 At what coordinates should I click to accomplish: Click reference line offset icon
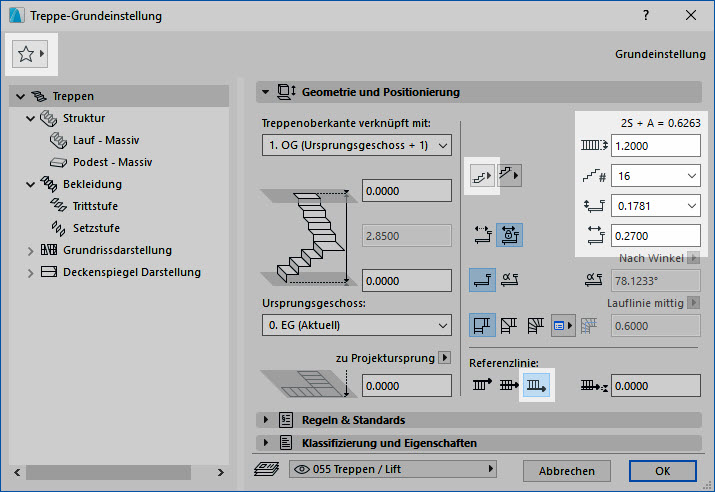coord(594,386)
